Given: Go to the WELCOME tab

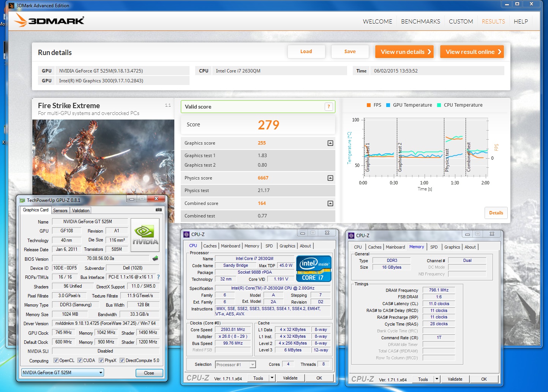Looking at the screenshot, I should [x=377, y=22].
